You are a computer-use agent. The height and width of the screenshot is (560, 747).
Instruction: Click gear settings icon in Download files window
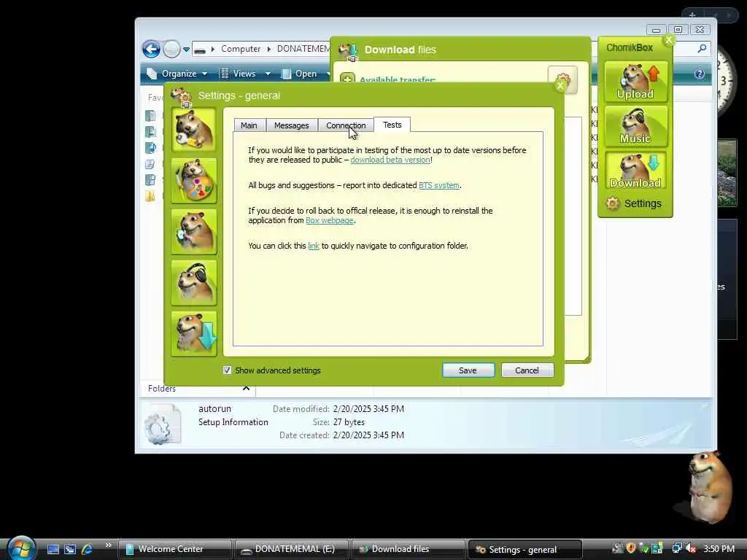(x=562, y=79)
